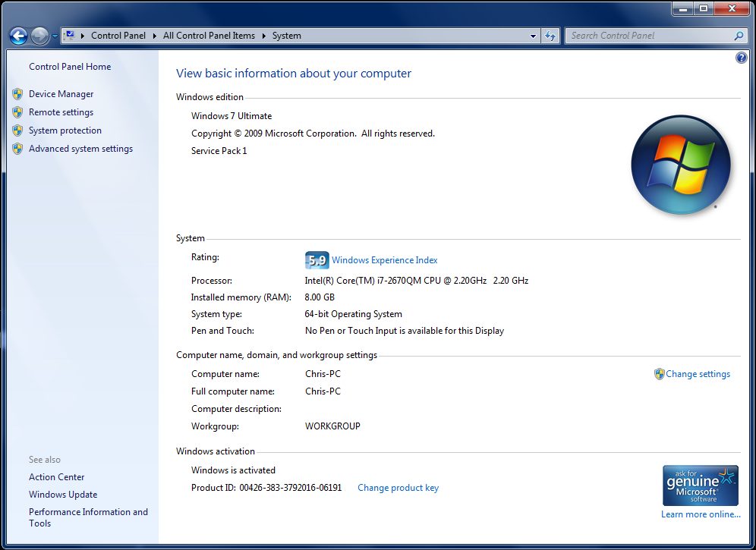Image resolution: width=756 pixels, height=550 pixels.
Task: Click the Change product key link
Action: (398, 488)
